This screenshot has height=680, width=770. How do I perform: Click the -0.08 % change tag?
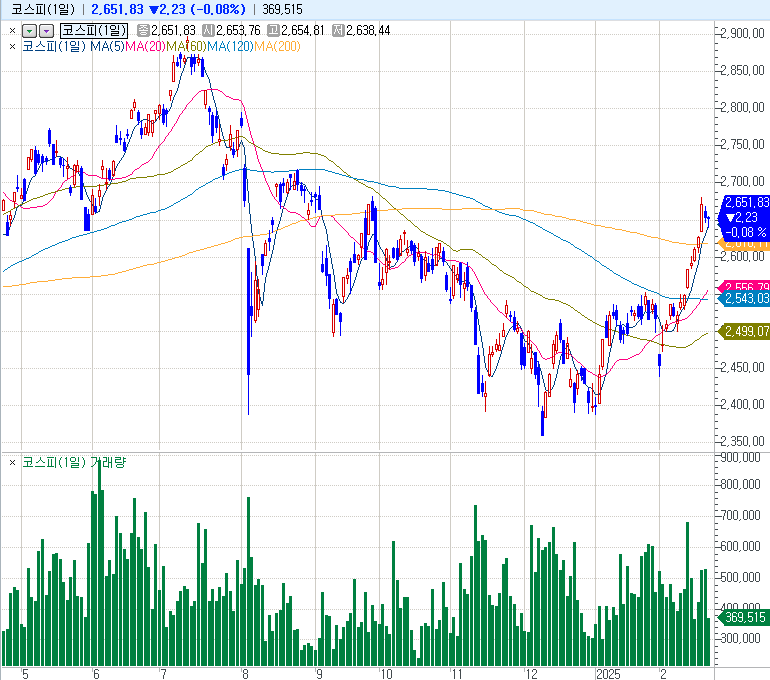(746, 232)
